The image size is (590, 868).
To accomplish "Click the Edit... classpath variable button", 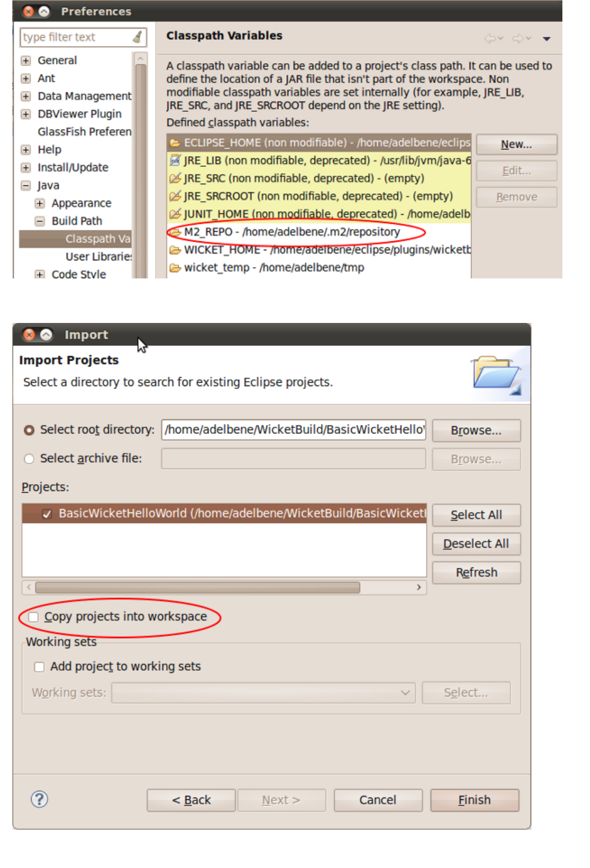I will [x=517, y=171].
